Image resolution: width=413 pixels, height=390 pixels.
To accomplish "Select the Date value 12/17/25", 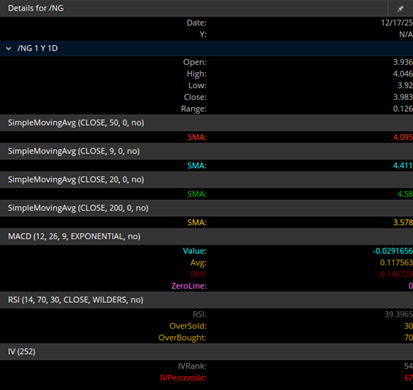I will (x=397, y=23).
